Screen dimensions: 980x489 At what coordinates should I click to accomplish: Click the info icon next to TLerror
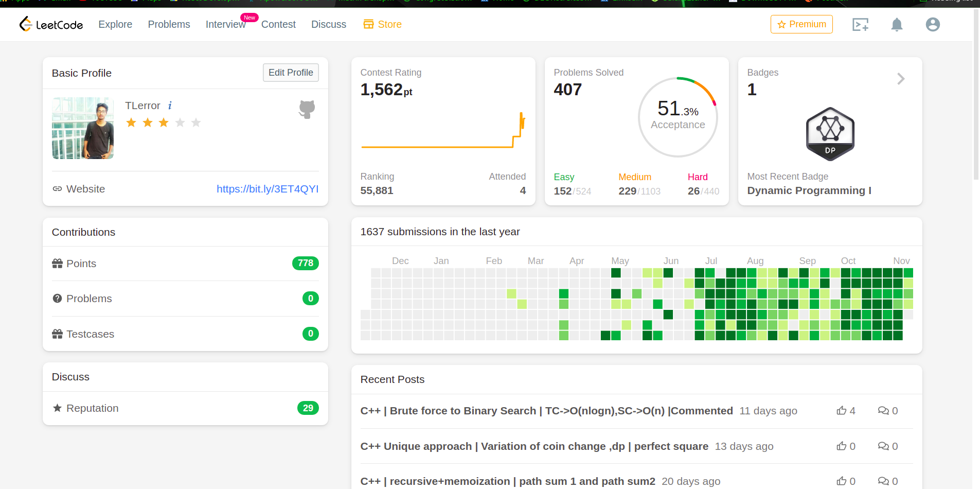170,106
